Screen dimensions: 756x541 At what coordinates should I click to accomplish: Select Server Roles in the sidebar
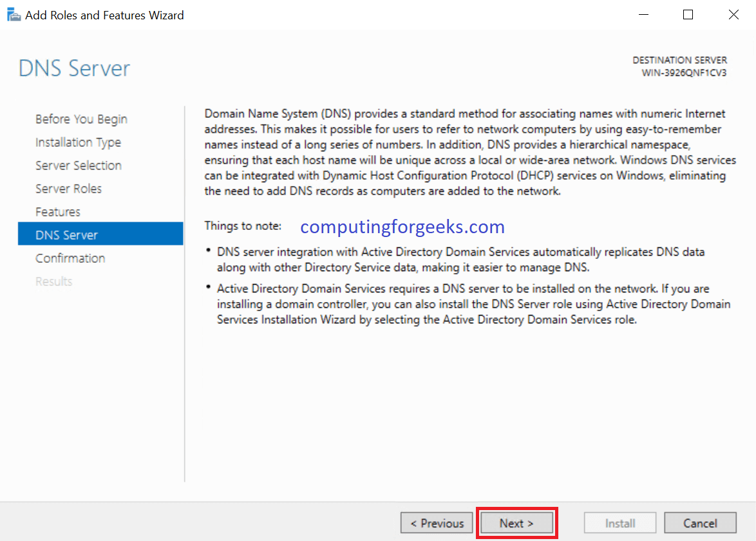pyautogui.click(x=68, y=189)
